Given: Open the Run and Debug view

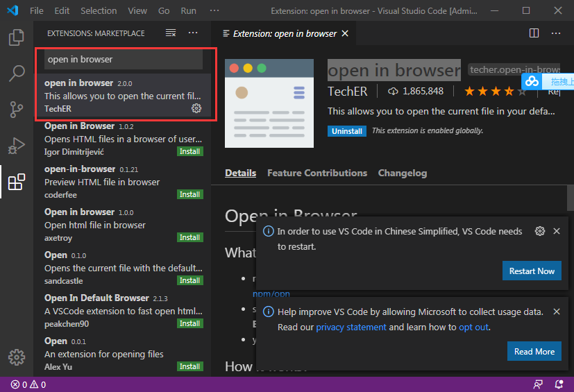Looking at the screenshot, I should pyautogui.click(x=17, y=145).
